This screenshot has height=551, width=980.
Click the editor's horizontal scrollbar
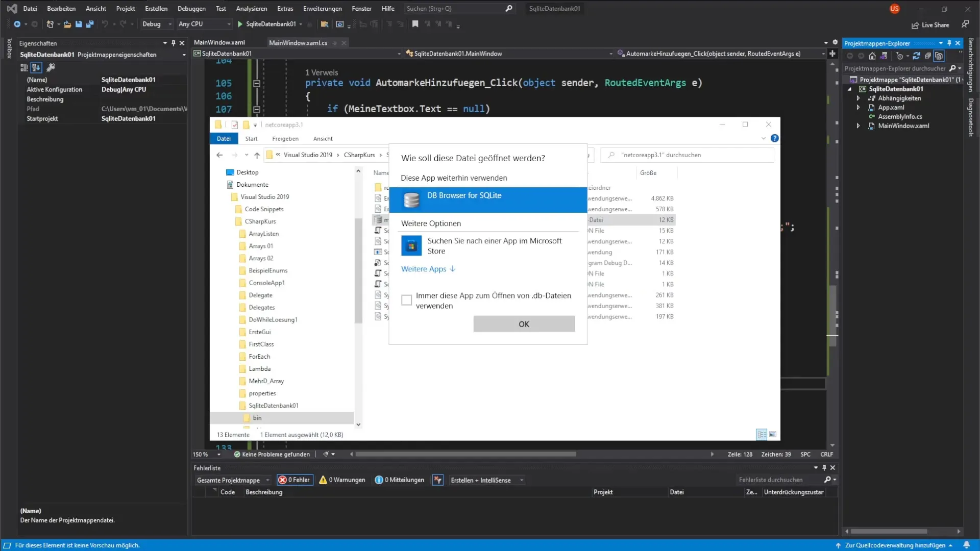point(465,454)
